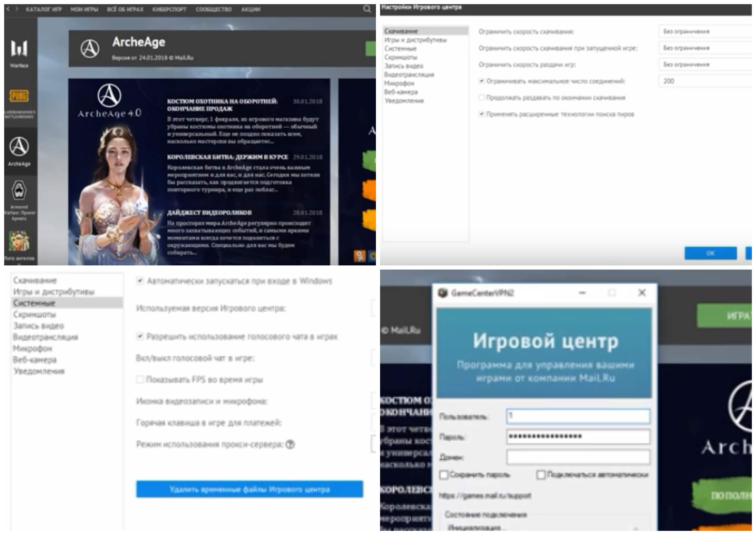
Task: Open the КИБЕРСПОРТ menu
Action: point(169,9)
